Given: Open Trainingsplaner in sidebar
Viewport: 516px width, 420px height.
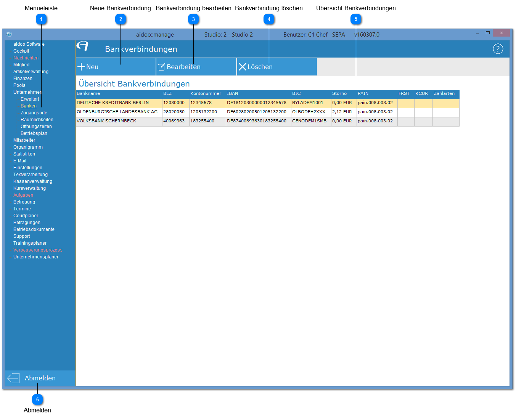Looking at the screenshot, I should pos(30,243).
